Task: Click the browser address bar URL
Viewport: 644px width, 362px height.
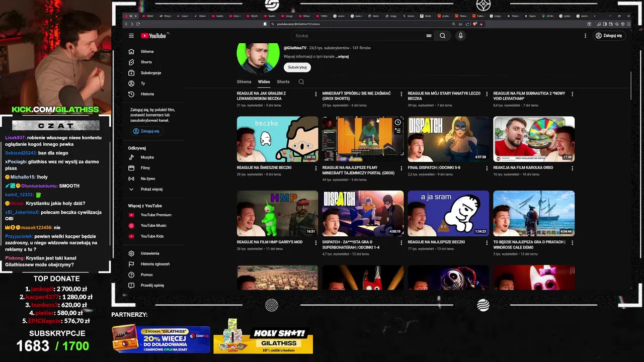Action: coord(298,24)
